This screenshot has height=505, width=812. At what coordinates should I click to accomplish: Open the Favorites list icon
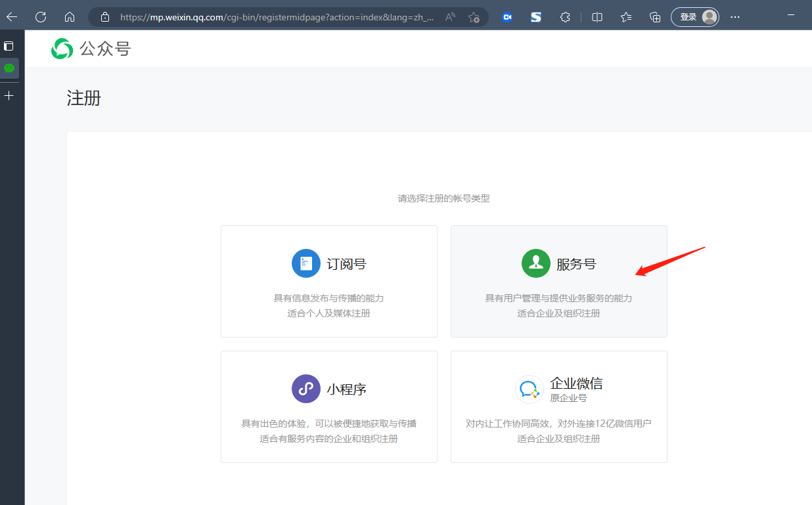pyautogui.click(x=626, y=17)
